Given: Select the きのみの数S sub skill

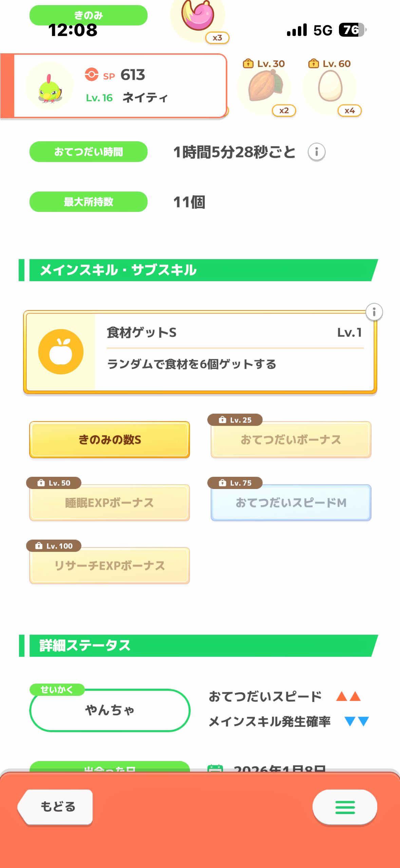Looking at the screenshot, I should [110, 440].
